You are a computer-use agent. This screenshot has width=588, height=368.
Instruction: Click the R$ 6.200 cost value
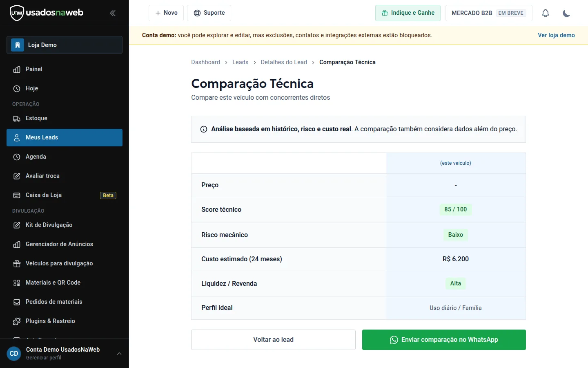click(456, 259)
